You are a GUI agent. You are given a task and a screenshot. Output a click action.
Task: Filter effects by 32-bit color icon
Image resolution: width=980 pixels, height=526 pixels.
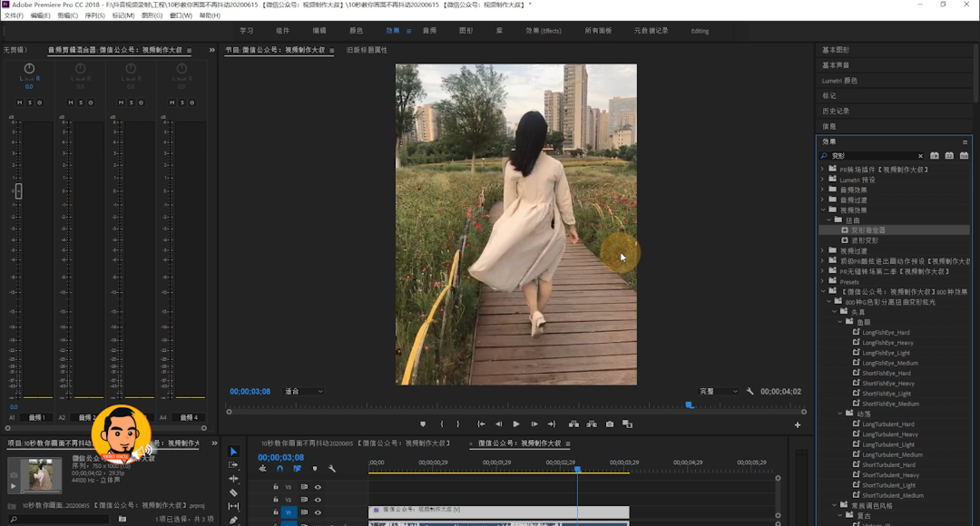point(949,156)
